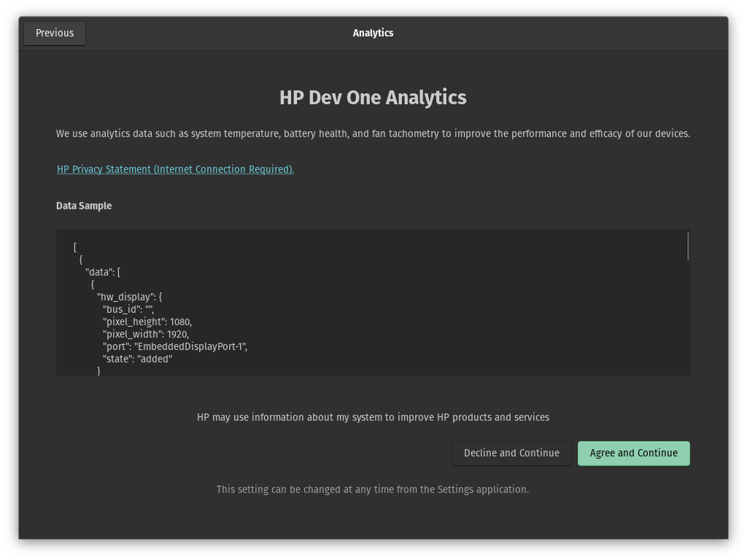Click the "This setting can be changed" note
The image size is (747, 560).
point(373,489)
